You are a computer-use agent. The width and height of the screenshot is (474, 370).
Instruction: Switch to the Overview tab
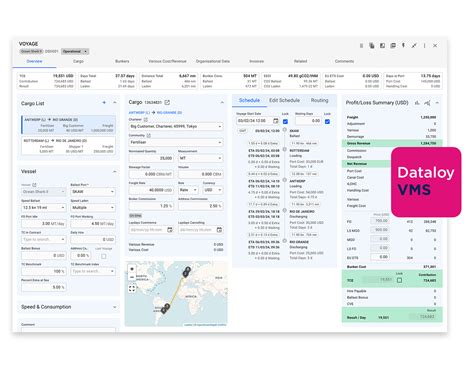pyautogui.click(x=34, y=61)
